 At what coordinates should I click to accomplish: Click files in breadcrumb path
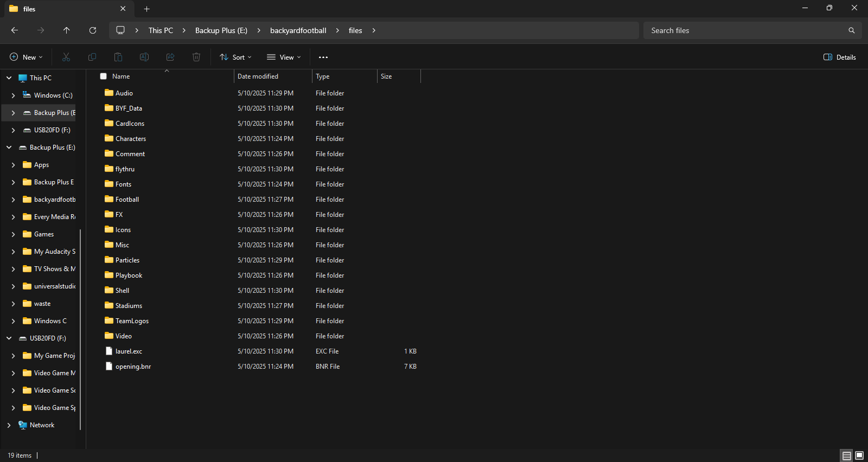[355, 30]
